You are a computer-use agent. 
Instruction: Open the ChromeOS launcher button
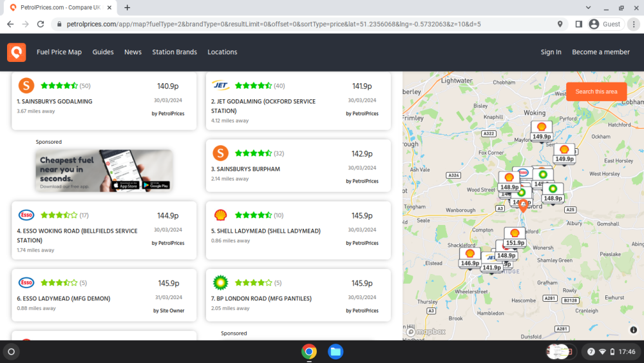tap(12, 351)
